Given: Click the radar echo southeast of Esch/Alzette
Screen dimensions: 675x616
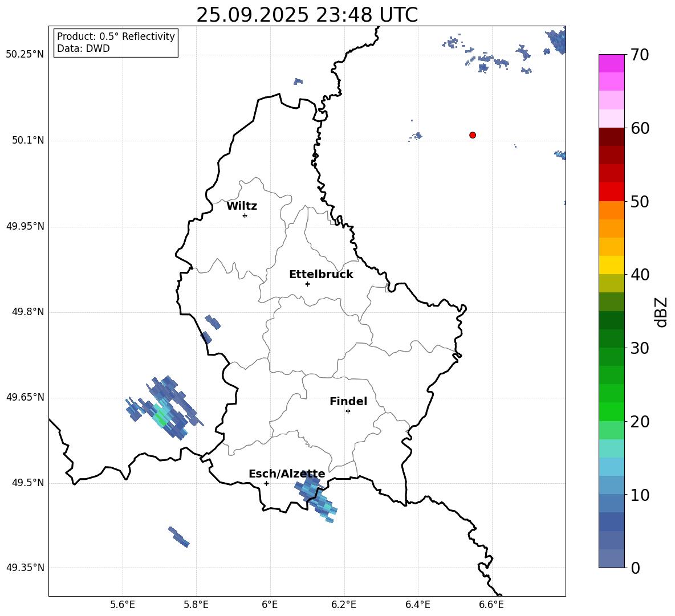Looking at the screenshot, I should coord(316,496).
